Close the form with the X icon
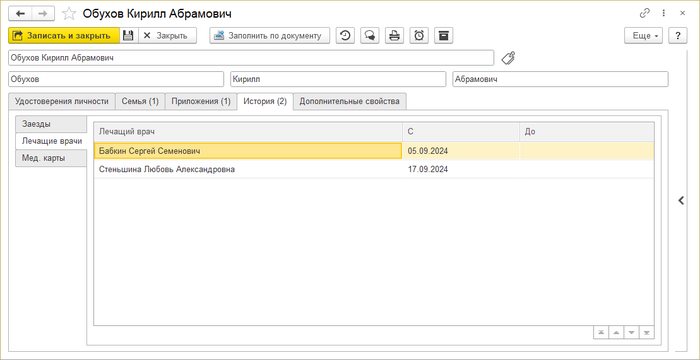The width and height of the screenshot is (700, 360). click(x=683, y=13)
